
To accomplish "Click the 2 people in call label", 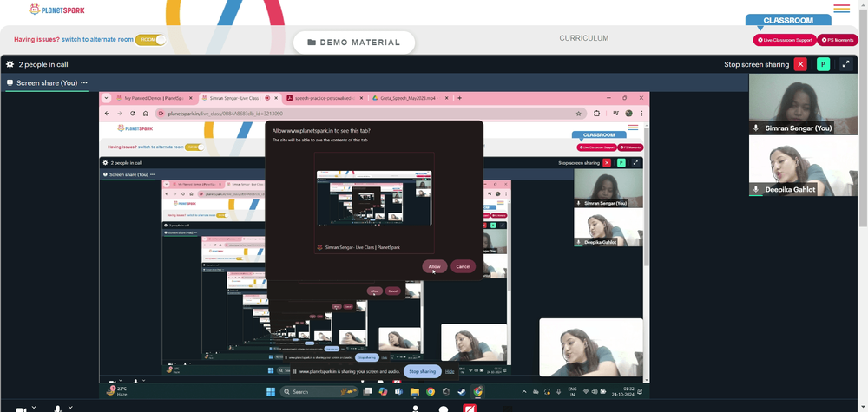I will tap(43, 64).
